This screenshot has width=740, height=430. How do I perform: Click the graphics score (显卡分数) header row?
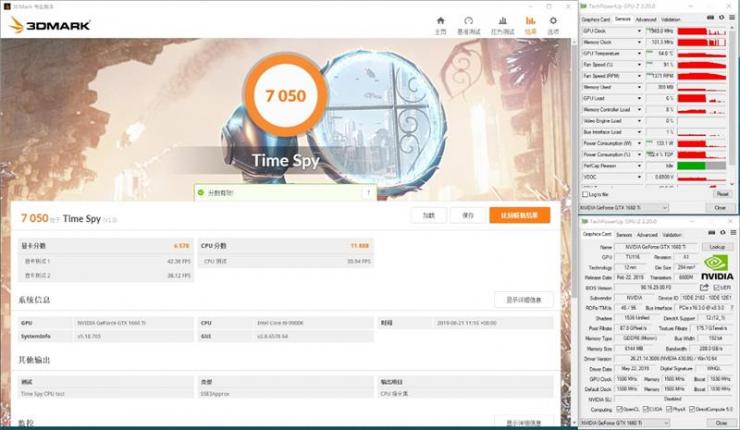click(106, 246)
